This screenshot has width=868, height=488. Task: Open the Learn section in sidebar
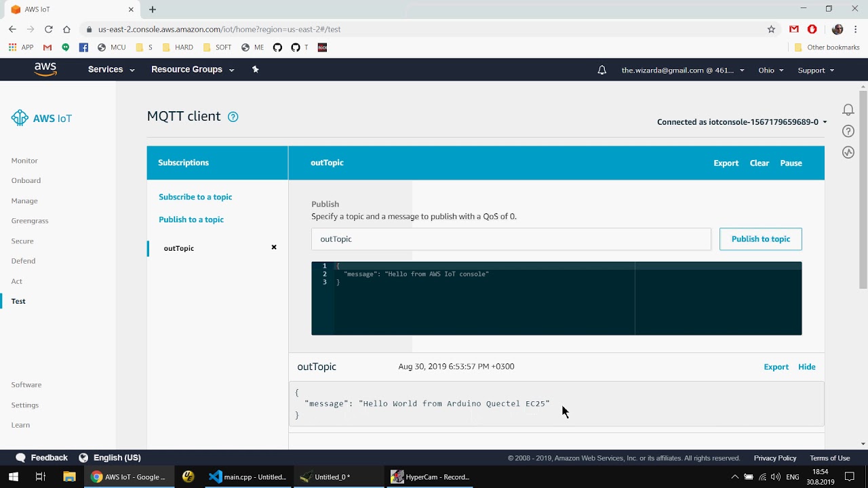[20, 424]
